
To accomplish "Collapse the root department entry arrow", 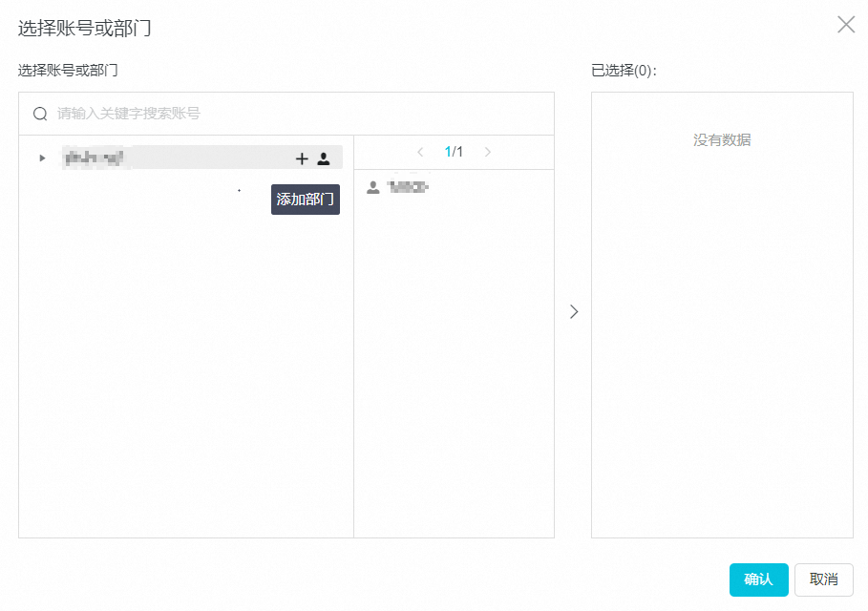I will pos(41,158).
